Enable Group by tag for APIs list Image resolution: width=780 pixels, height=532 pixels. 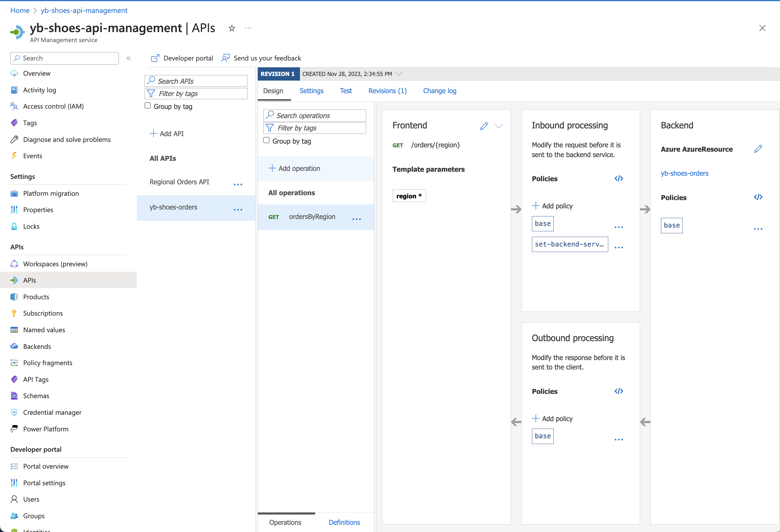click(147, 105)
